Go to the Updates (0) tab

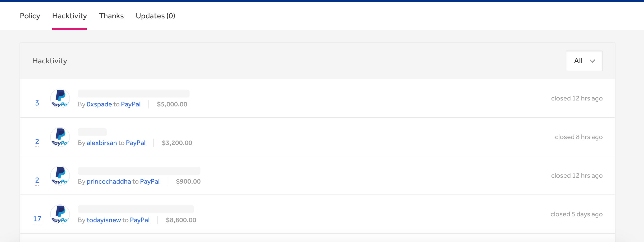pyautogui.click(x=155, y=16)
